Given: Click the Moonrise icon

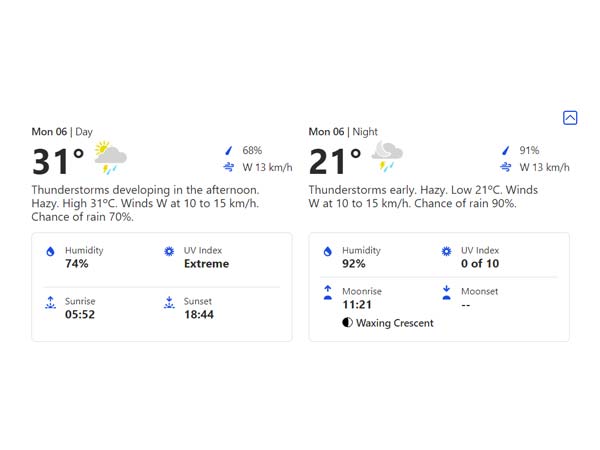Looking at the screenshot, I should tap(327, 292).
